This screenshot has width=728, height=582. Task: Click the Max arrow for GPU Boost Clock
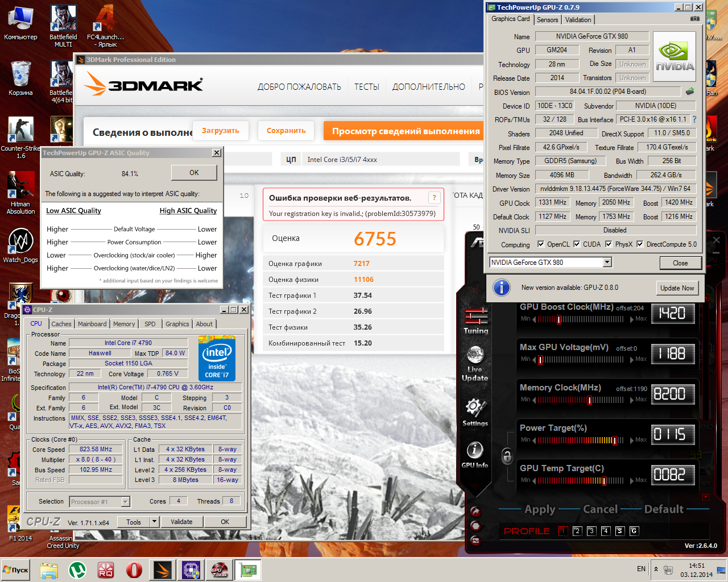pos(632,319)
